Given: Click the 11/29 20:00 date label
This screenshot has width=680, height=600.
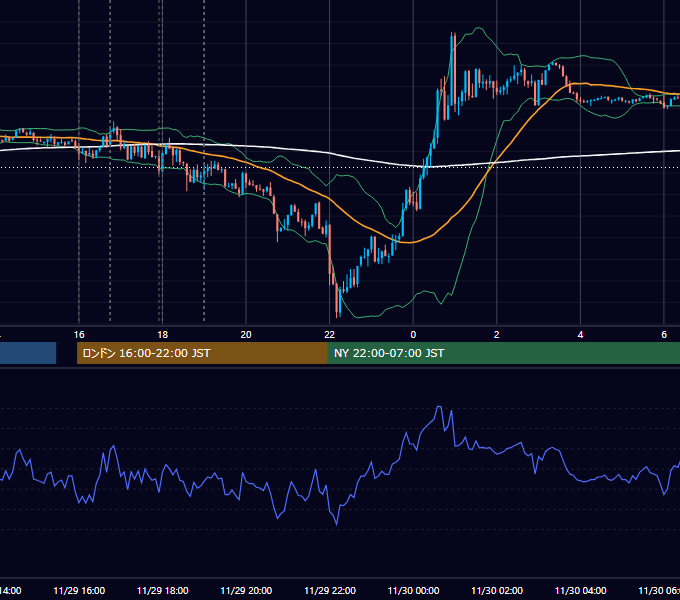Looking at the screenshot, I should coord(246,590).
